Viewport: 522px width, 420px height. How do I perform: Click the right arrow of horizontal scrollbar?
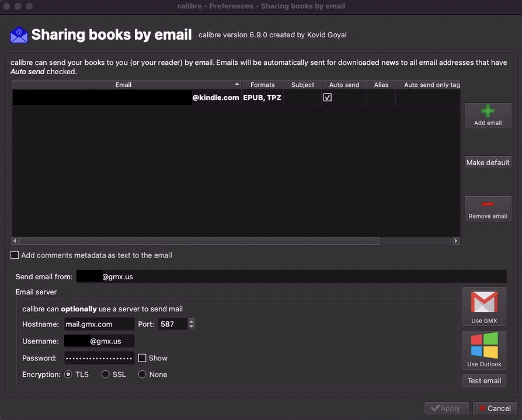tap(456, 241)
